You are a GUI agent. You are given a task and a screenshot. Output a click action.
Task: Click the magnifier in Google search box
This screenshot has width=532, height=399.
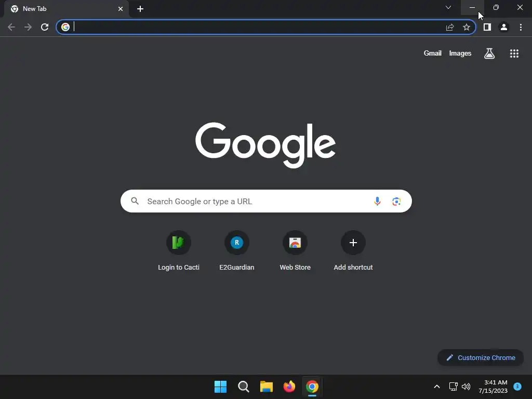[135, 201]
